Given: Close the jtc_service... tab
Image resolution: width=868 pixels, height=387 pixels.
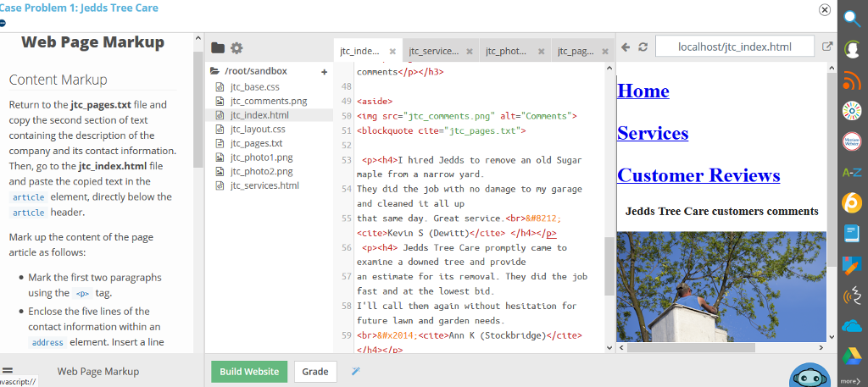Looking at the screenshot, I should 470,52.
